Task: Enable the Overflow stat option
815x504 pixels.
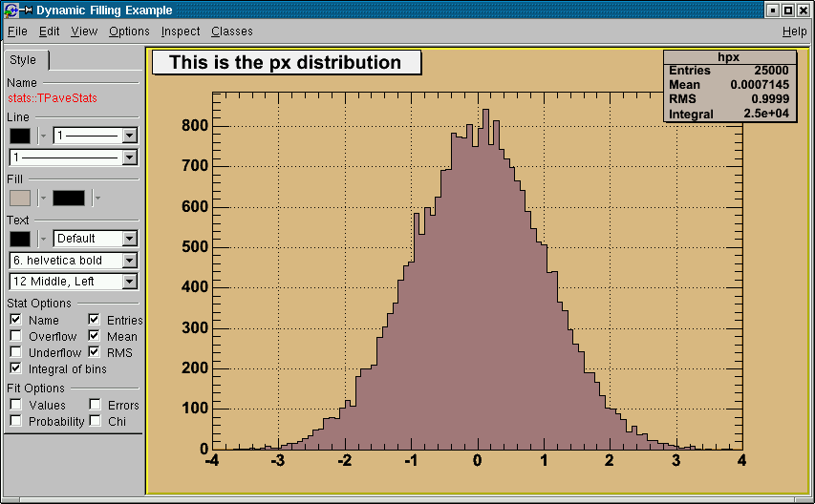Action: click(x=16, y=336)
